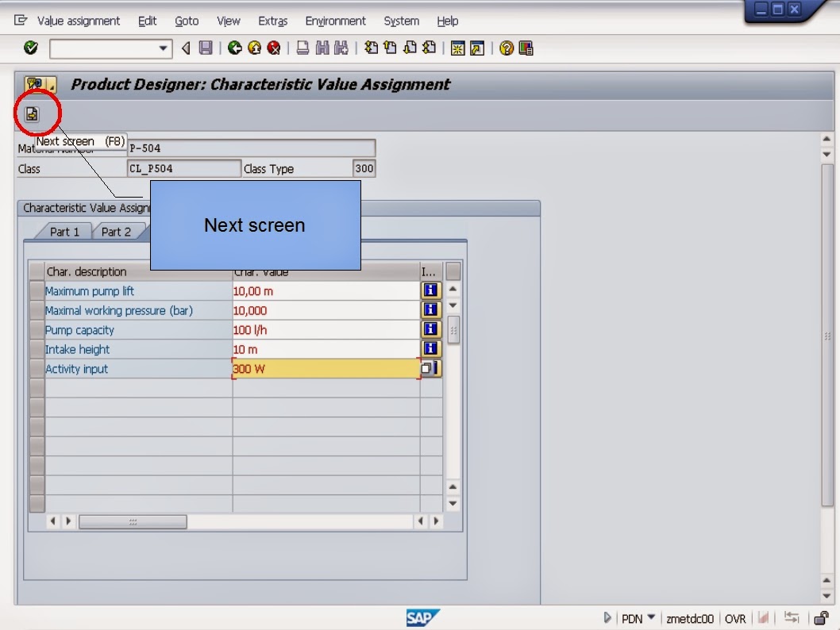This screenshot has height=630, width=840.
Task: Open the value list for Activity input
Action: click(430, 368)
